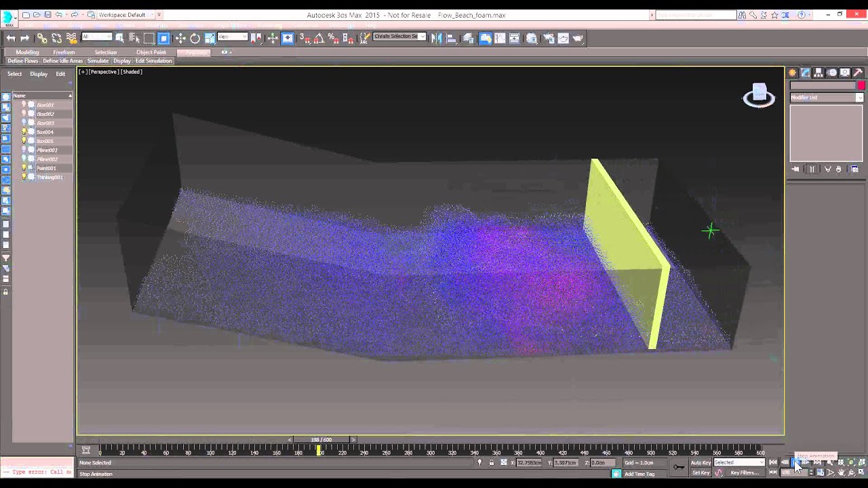Pick the Select Object tool

click(x=119, y=39)
